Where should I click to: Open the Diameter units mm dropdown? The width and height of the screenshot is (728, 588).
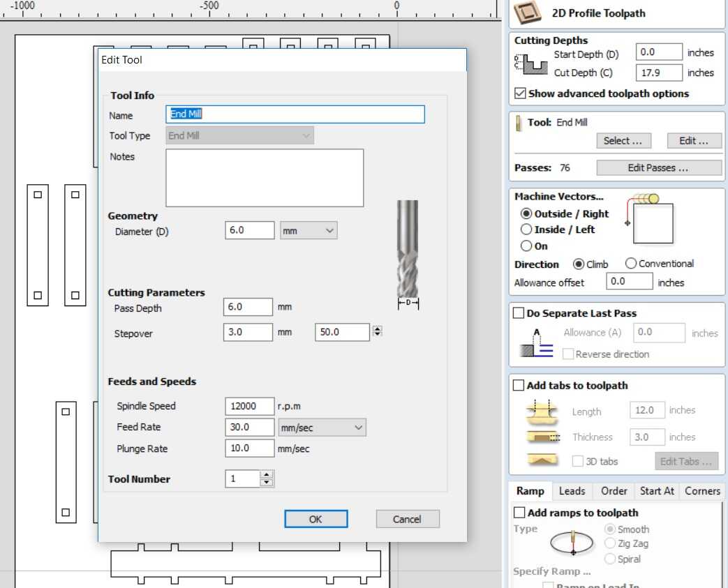pos(309,230)
